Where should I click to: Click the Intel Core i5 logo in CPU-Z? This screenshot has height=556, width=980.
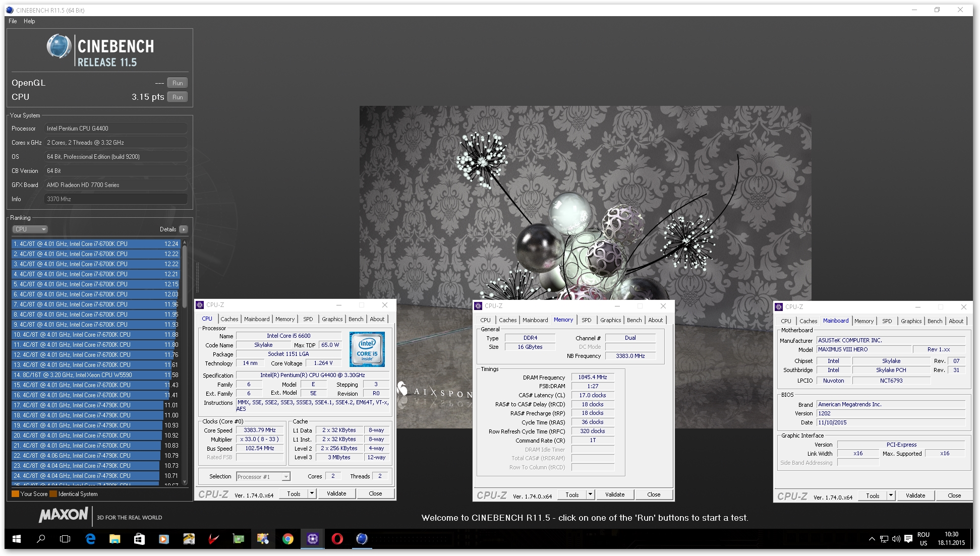click(367, 349)
